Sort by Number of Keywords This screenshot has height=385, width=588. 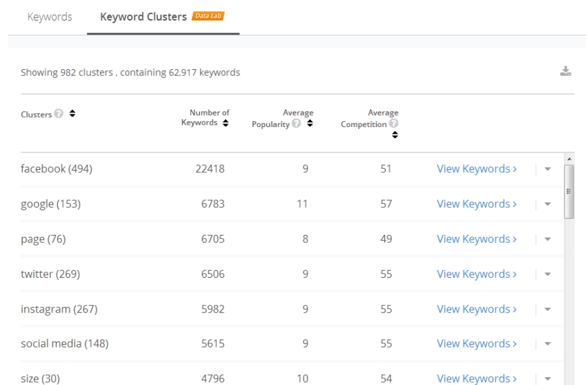pos(225,123)
